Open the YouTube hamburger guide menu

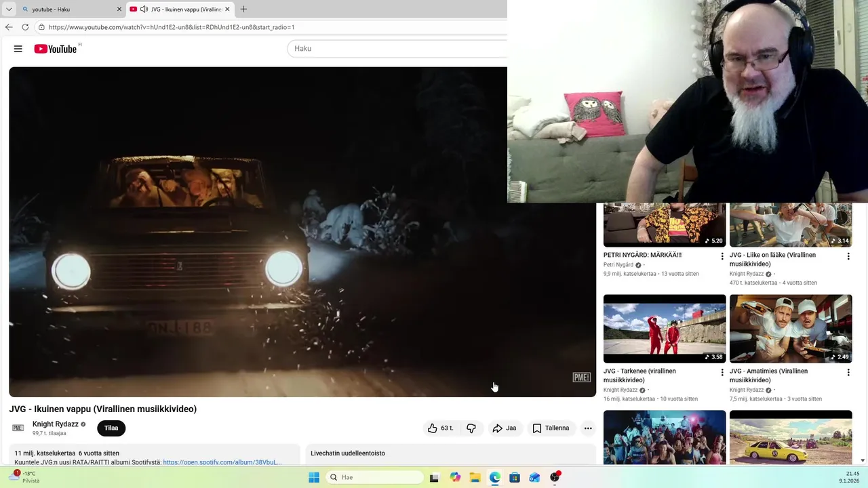point(18,49)
